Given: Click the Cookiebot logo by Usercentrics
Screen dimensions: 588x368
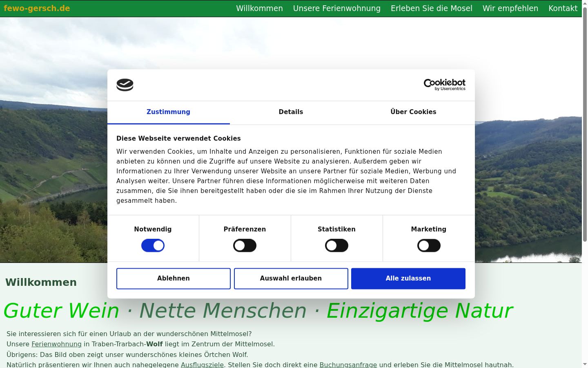Looking at the screenshot, I should (444, 85).
